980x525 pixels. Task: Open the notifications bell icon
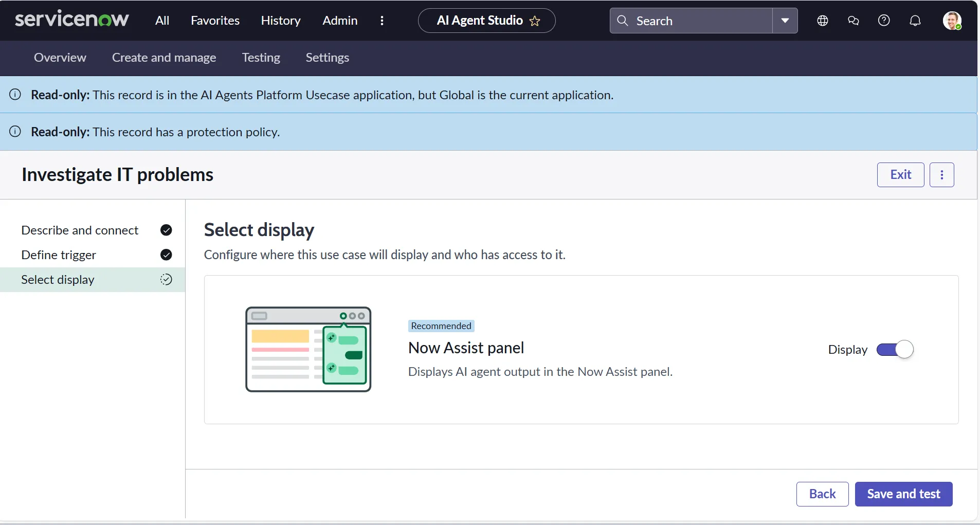click(x=915, y=21)
